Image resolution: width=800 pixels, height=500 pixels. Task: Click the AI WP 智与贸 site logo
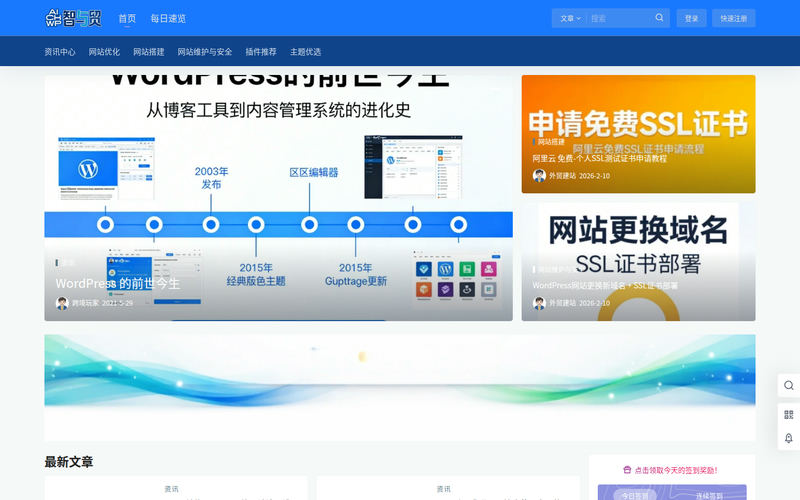73,18
